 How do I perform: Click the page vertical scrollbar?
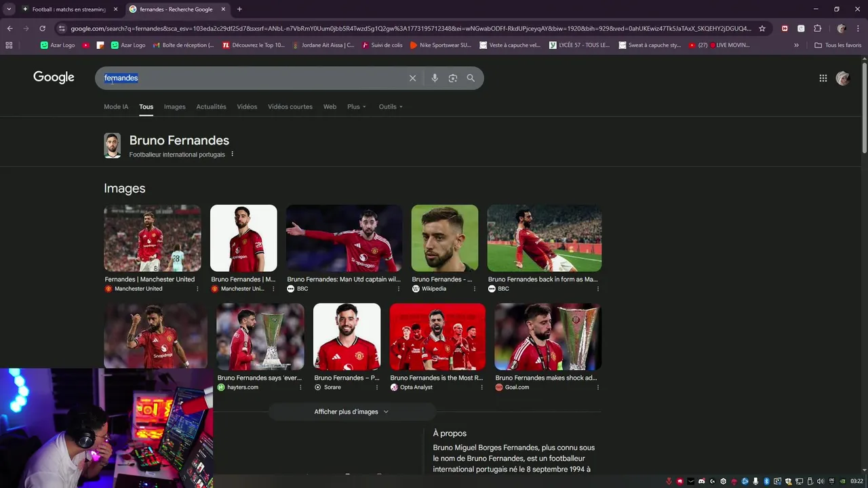click(864, 106)
